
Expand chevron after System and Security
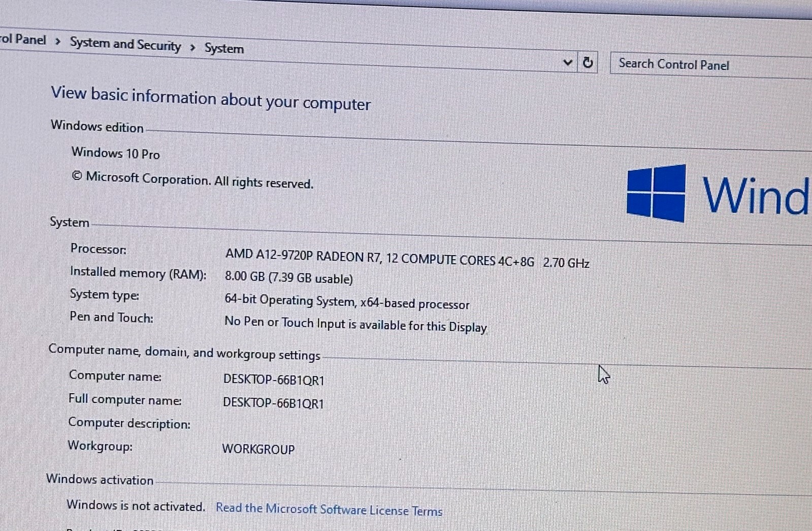pos(192,48)
